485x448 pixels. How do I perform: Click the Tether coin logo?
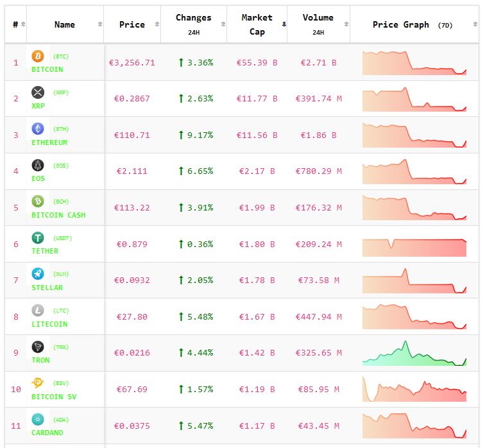38,238
